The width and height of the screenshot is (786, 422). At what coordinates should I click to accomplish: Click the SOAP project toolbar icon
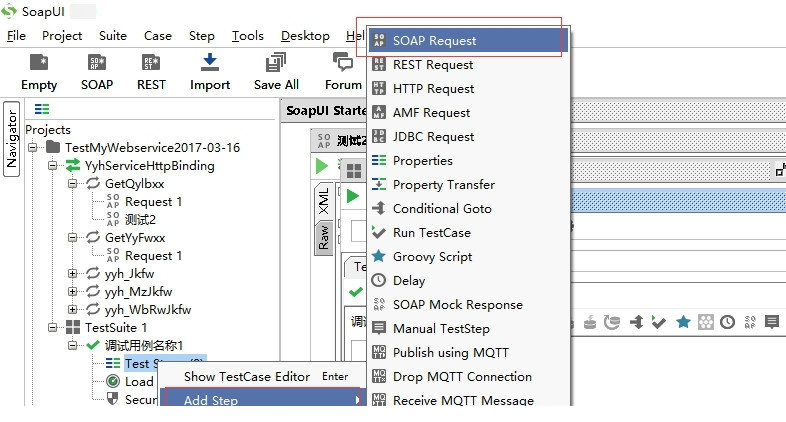pos(97,72)
